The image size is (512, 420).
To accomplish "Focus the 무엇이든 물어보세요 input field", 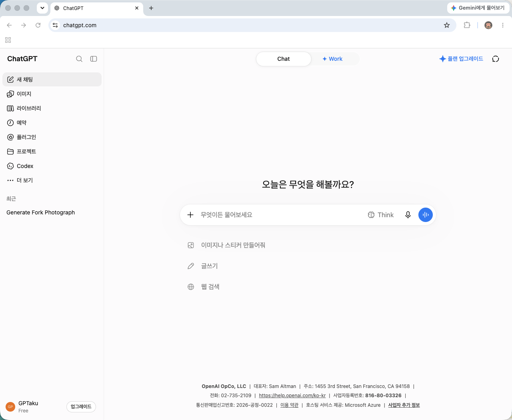I will [280, 215].
